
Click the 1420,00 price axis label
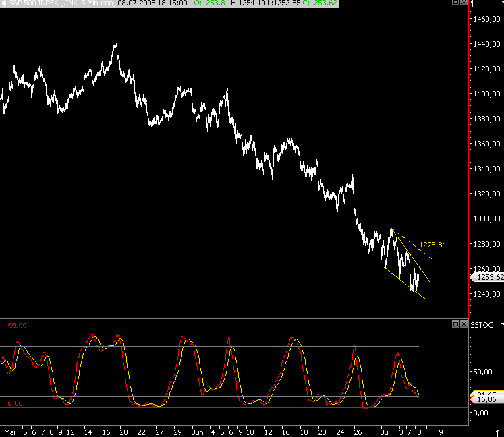click(487, 69)
